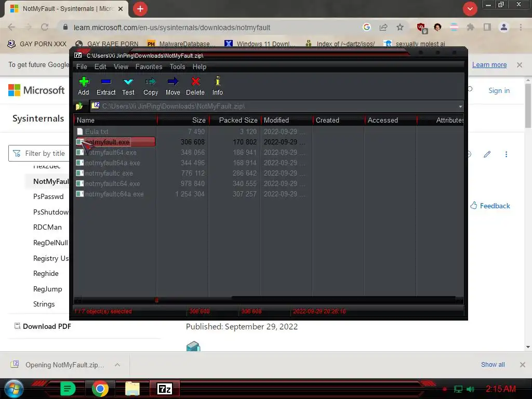Click the Learn more link
Image resolution: width=532 pixels, height=399 pixels.
click(489, 65)
